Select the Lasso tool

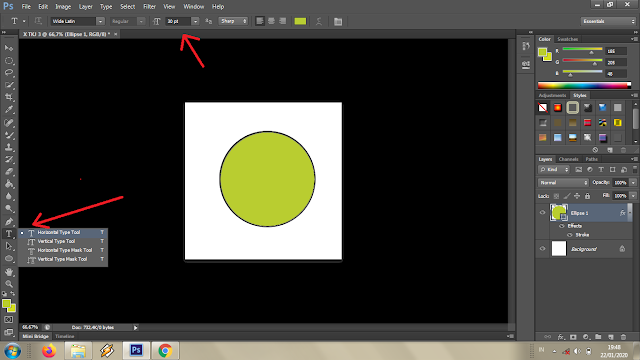pyautogui.click(x=9, y=73)
